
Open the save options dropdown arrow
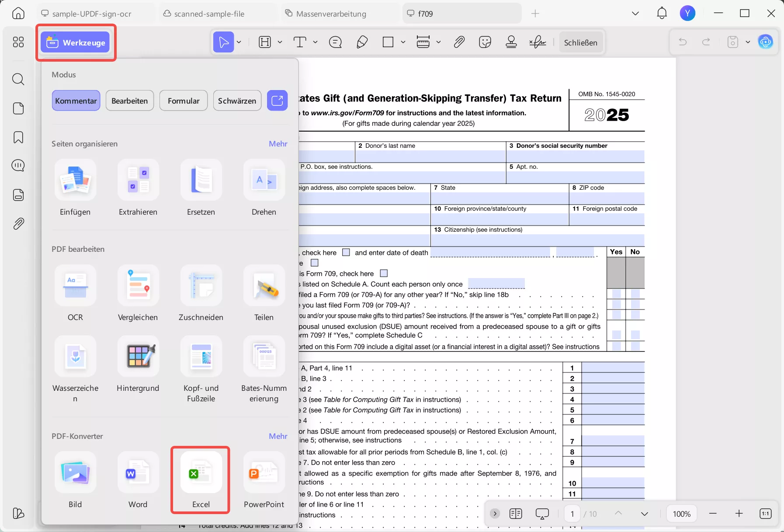point(748,42)
